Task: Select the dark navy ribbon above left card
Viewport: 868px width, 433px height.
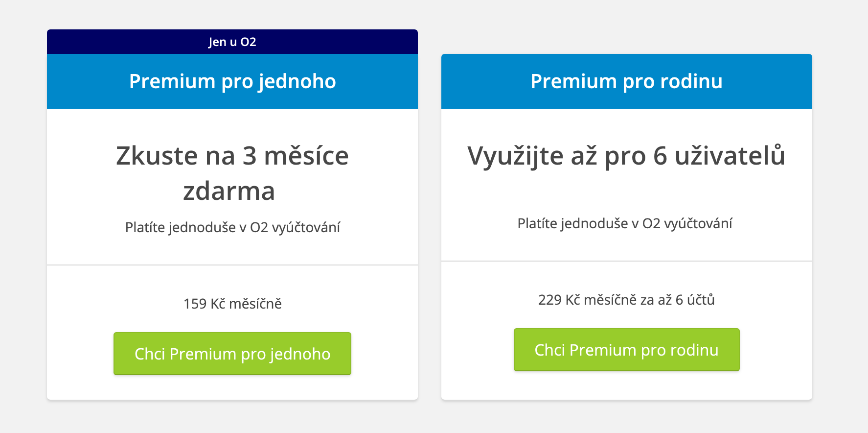Action: tap(232, 42)
